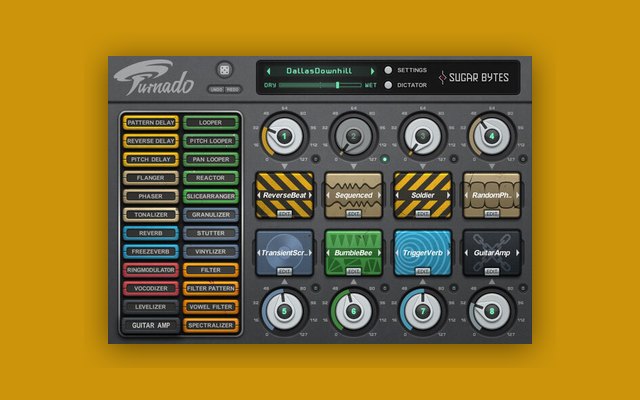Viewport: 640px width, 400px height.
Task: Choose Granulizer effect
Action: pyautogui.click(x=211, y=215)
